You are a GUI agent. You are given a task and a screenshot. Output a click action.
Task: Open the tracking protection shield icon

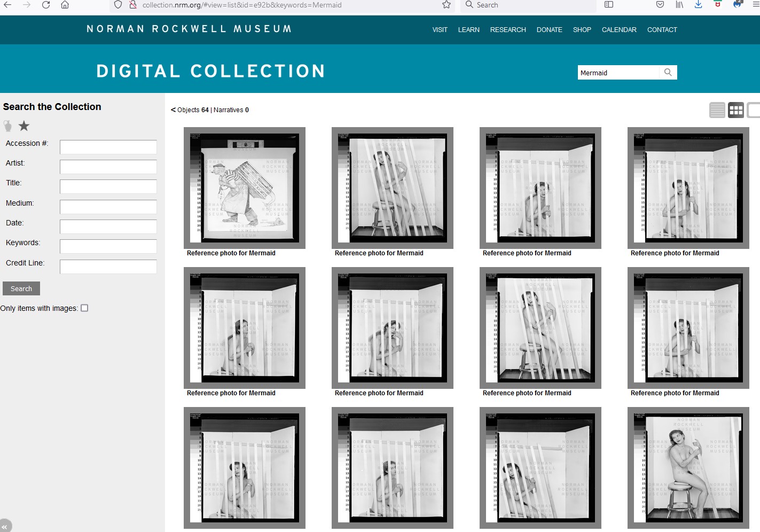coord(119,5)
